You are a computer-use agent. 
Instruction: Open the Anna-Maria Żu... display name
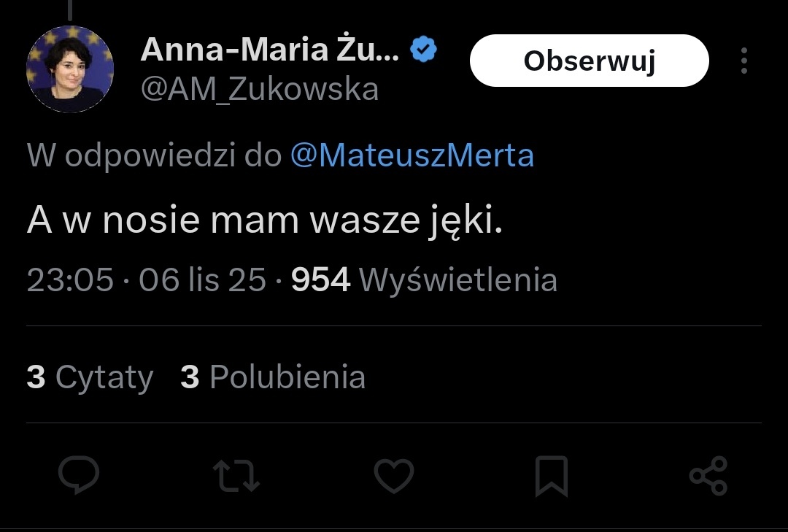coord(270,50)
